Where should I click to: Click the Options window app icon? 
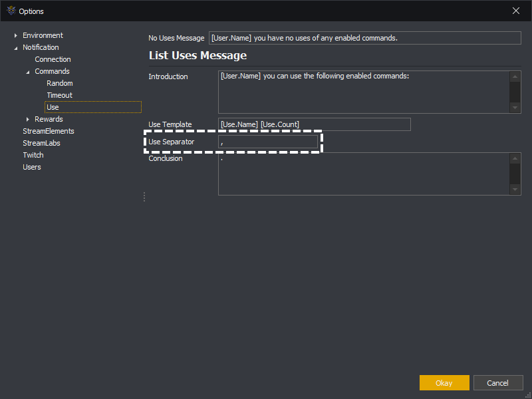click(11, 11)
